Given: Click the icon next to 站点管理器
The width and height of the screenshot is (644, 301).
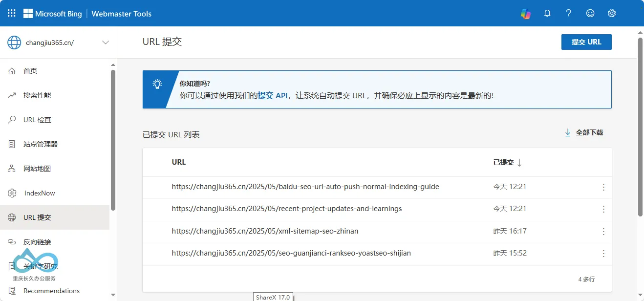Looking at the screenshot, I should pos(12,144).
